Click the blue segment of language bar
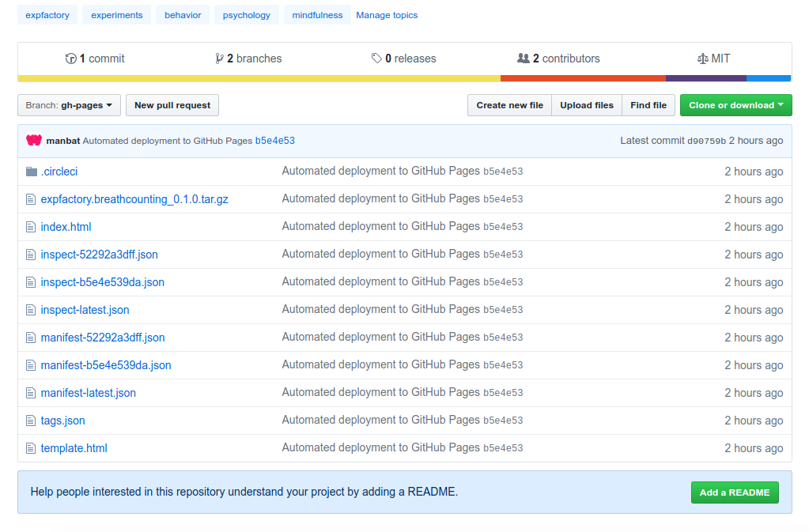Screen dimensions: 809x532 point(769,78)
